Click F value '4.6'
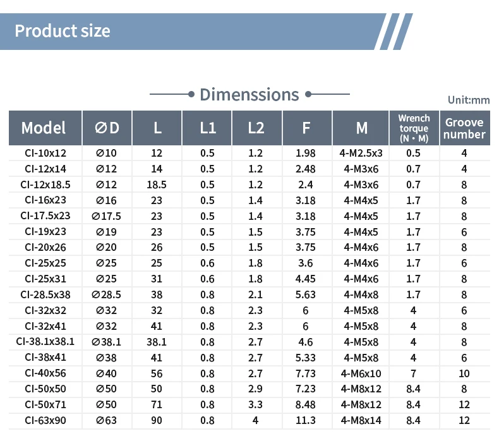 (306, 342)
